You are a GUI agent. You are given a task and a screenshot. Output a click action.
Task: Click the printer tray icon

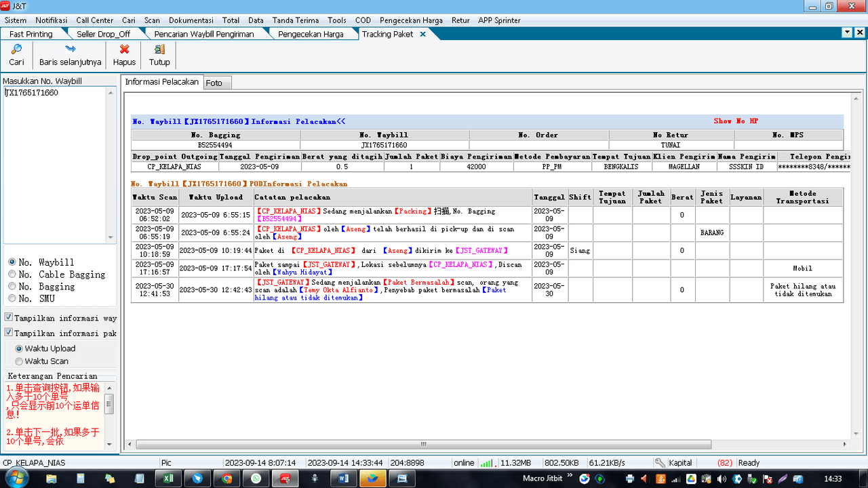630,479
